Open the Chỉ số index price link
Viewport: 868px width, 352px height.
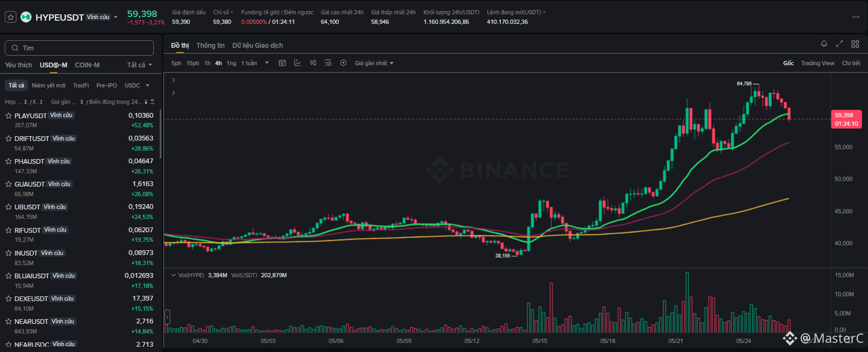tap(223, 12)
